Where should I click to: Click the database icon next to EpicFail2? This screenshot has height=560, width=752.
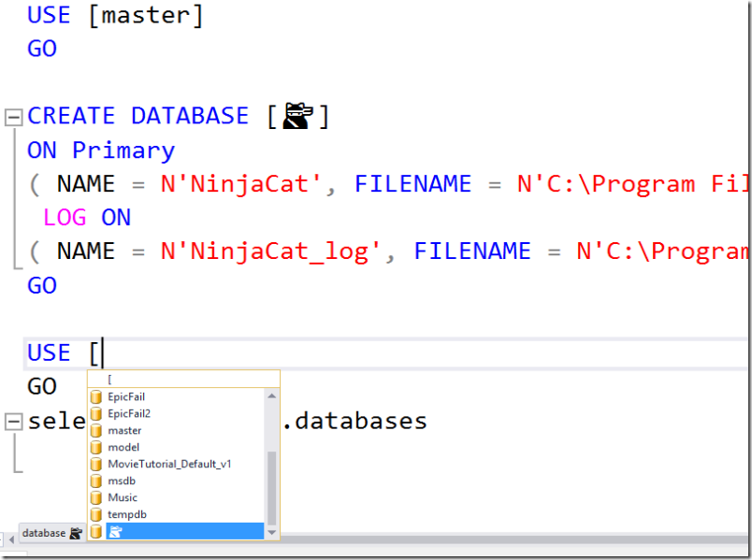96,414
